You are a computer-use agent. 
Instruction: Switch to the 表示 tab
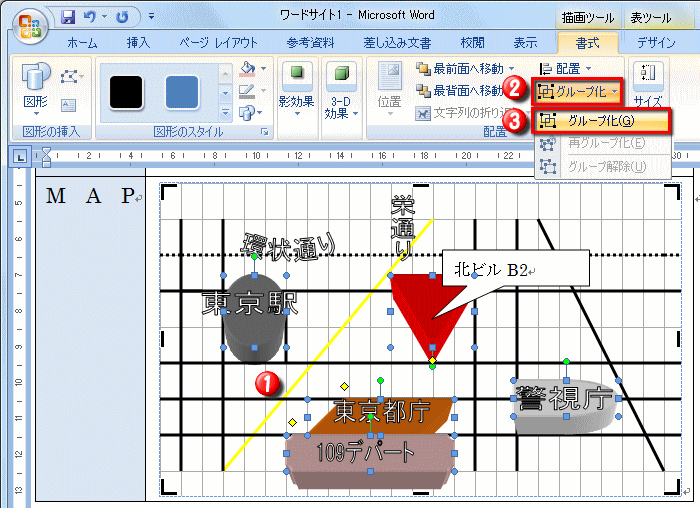point(525,43)
